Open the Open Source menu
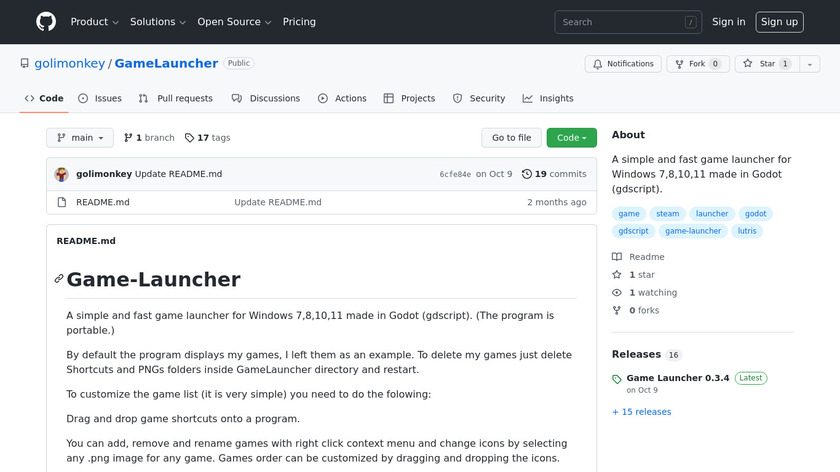840x472 pixels. click(x=234, y=22)
